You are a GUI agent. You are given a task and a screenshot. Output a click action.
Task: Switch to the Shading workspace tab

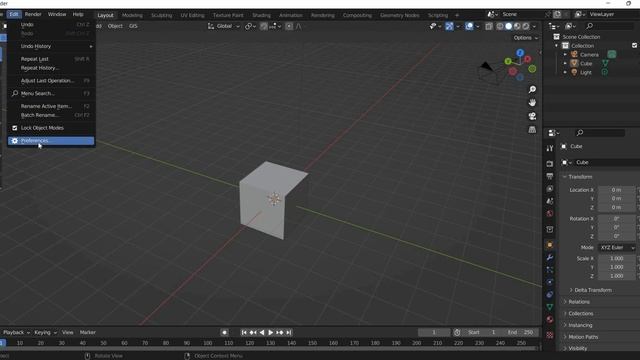261,15
